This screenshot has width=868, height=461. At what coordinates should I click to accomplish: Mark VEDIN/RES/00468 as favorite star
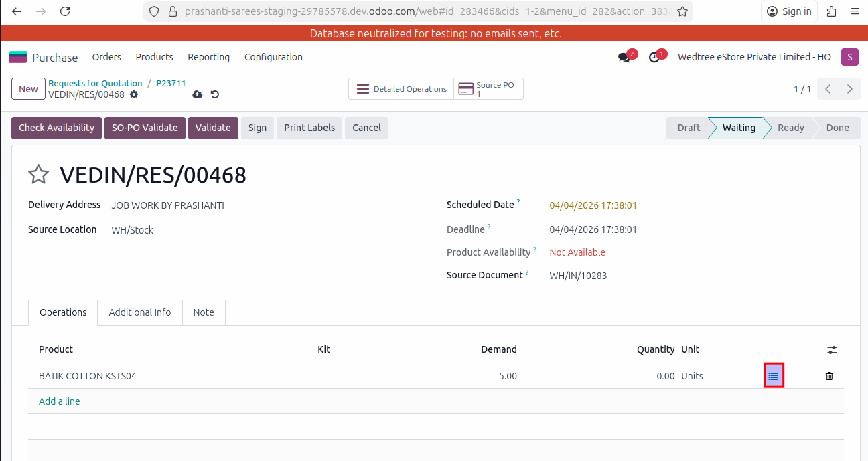(x=39, y=175)
